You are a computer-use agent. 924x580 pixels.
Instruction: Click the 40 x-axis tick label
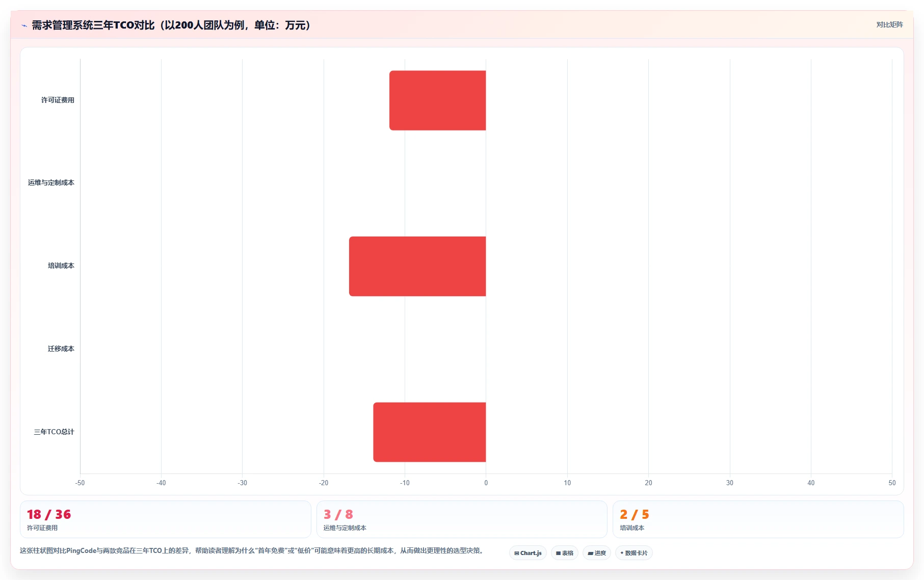[x=811, y=483]
